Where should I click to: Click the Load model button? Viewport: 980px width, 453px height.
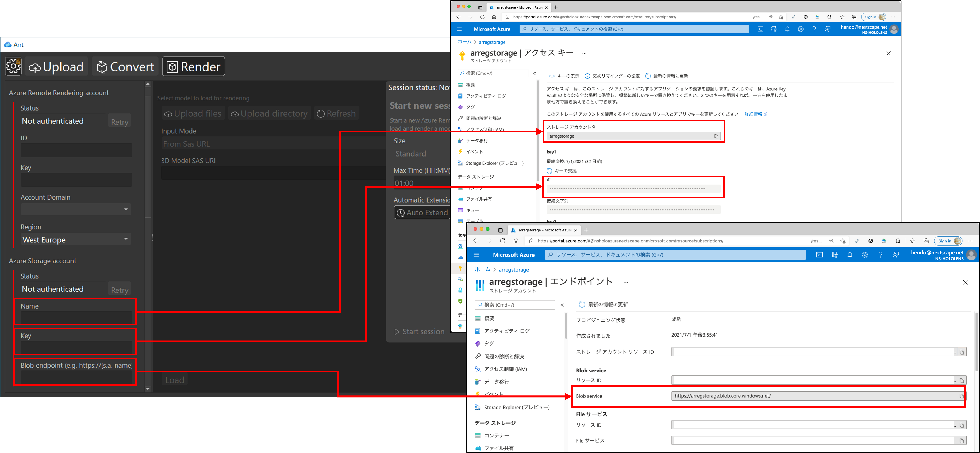coord(175,380)
